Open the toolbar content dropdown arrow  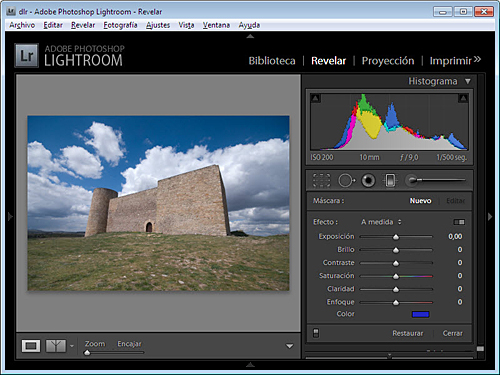290,346
